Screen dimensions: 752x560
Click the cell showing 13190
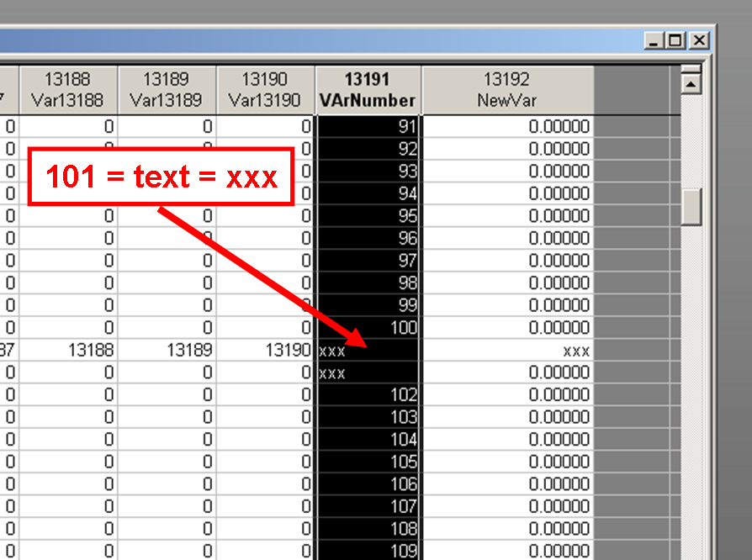(x=265, y=351)
